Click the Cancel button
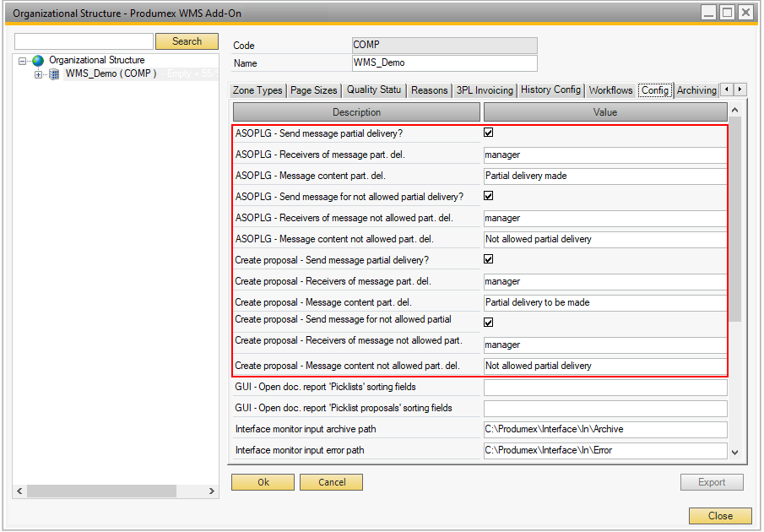 (x=332, y=482)
